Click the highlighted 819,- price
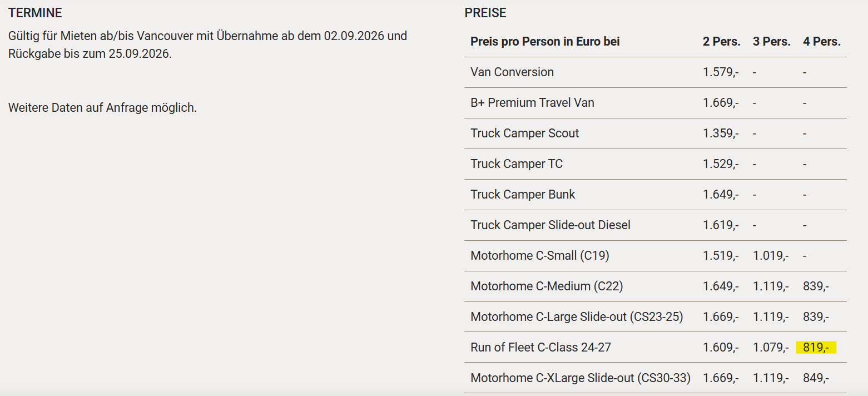The width and height of the screenshot is (868, 396). tap(816, 348)
